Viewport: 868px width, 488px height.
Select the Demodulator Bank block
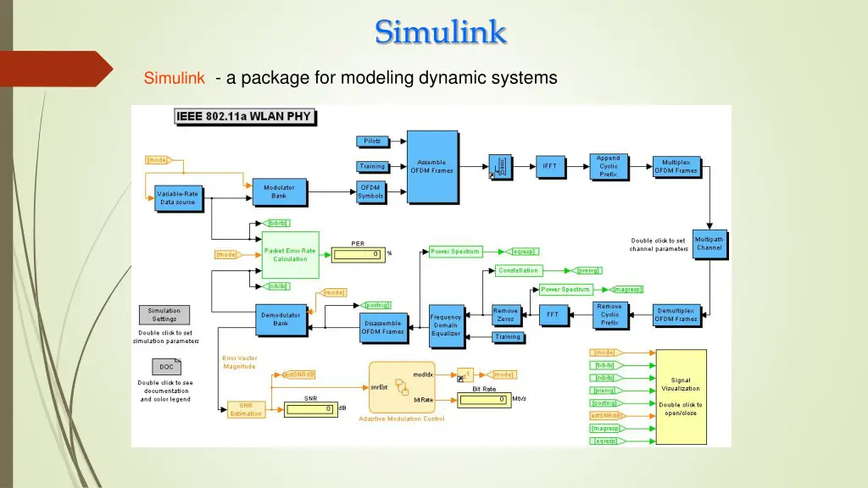[281, 319]
